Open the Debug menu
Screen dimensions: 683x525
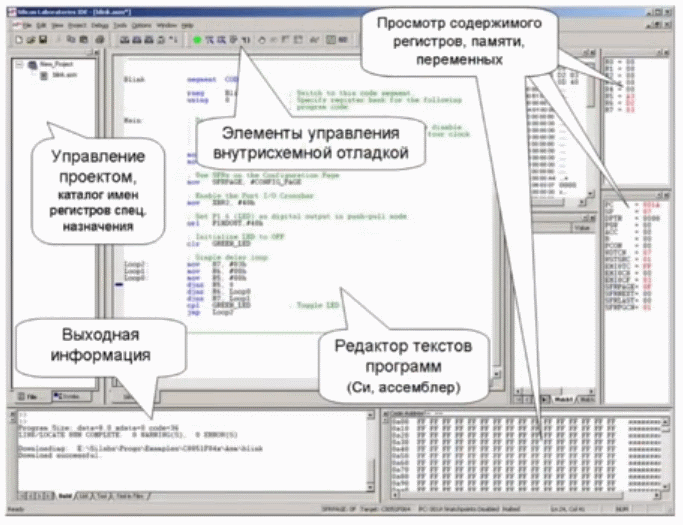[x=100, y=26]
